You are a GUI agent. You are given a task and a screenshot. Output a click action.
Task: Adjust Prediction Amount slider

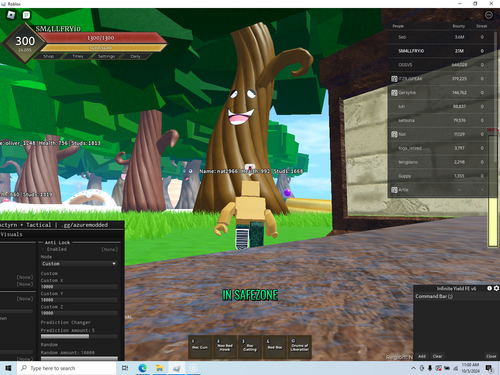click(79, 337)
